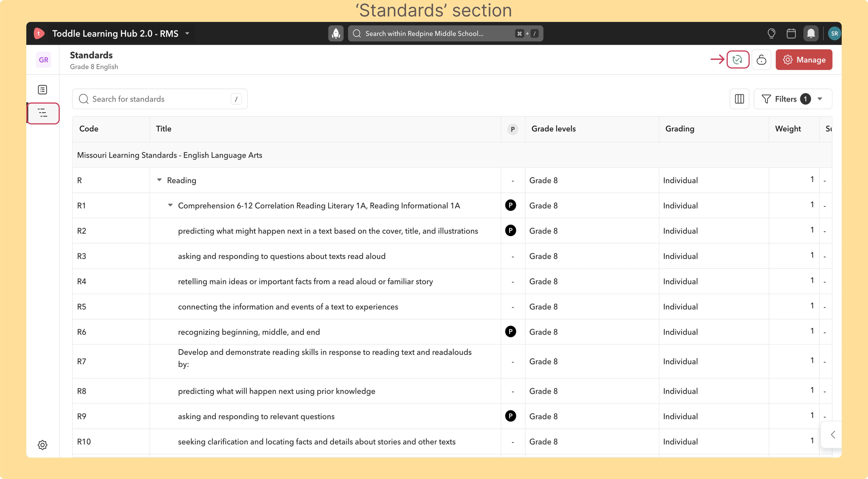Click Individual grading in row R3
This screenshot has height=479, width=868.
680,256
